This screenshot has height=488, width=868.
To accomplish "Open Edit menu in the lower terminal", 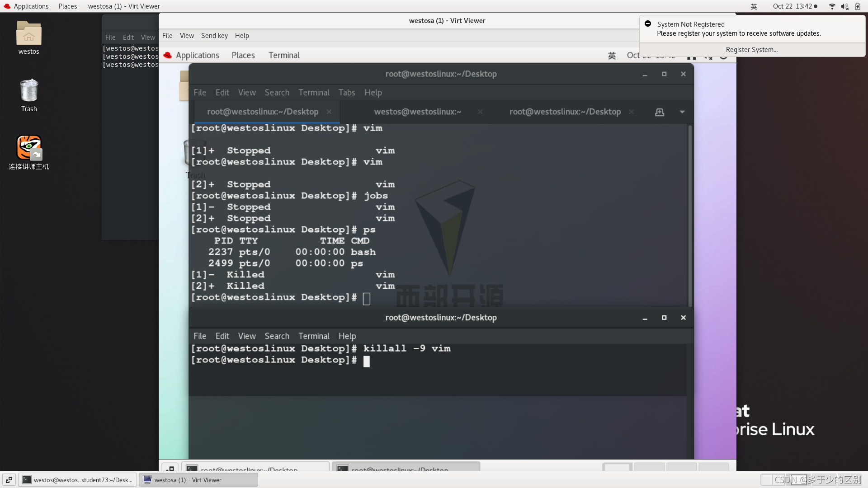I will [x=222, y=336].
